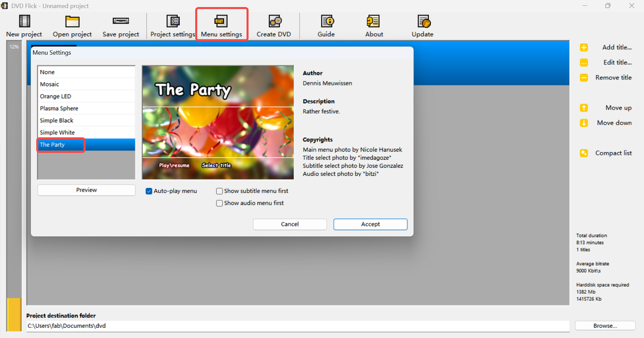Enable Show subtitle menu first

pyautogui.click(x=219, y=191)
